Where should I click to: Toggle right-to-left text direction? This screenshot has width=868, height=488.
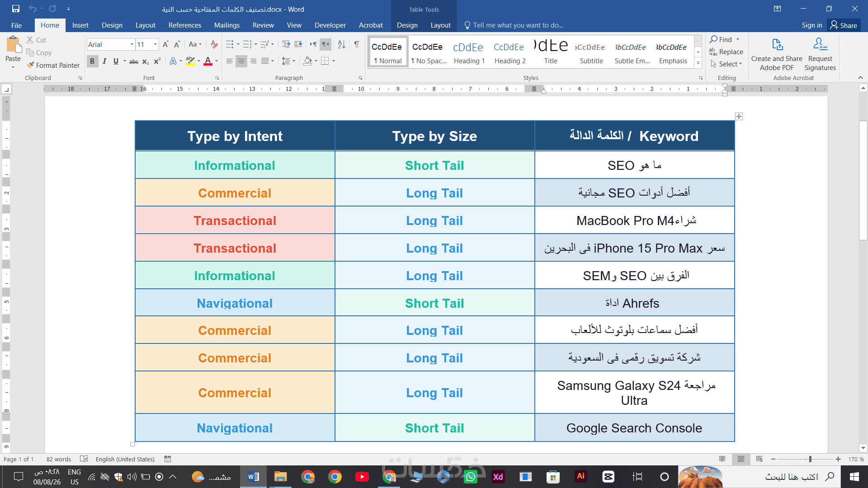(x=325, y=44)
